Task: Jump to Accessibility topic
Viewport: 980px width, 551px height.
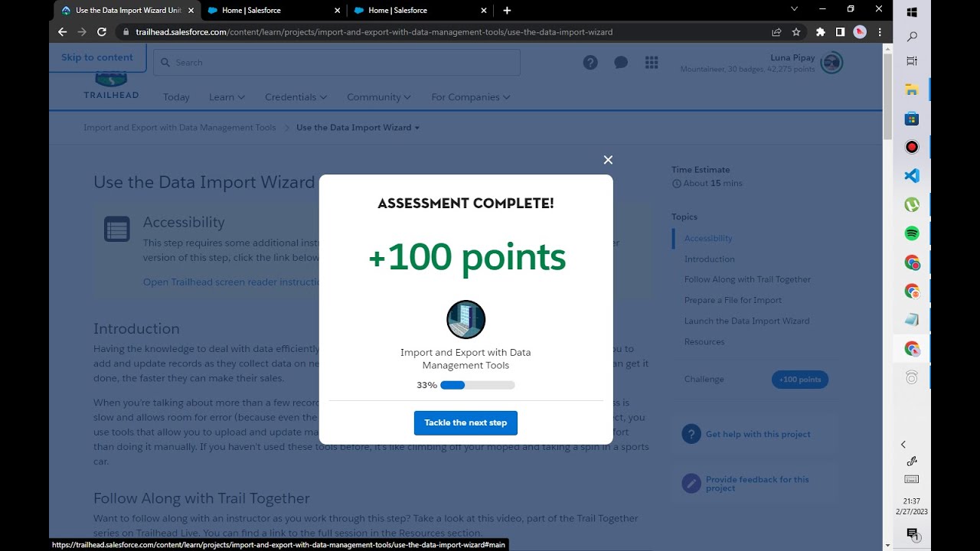Action: pyautogui.click(x=708, y=238)
